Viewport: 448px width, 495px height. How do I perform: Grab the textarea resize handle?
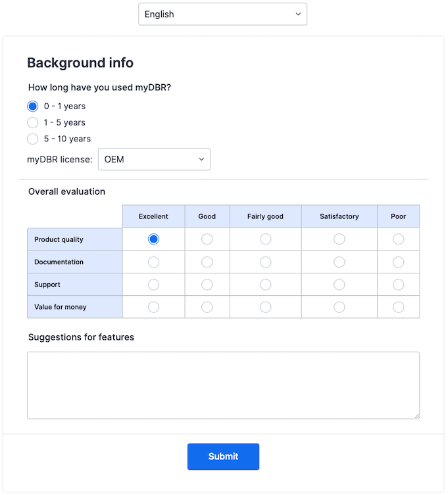click(416, 415)
